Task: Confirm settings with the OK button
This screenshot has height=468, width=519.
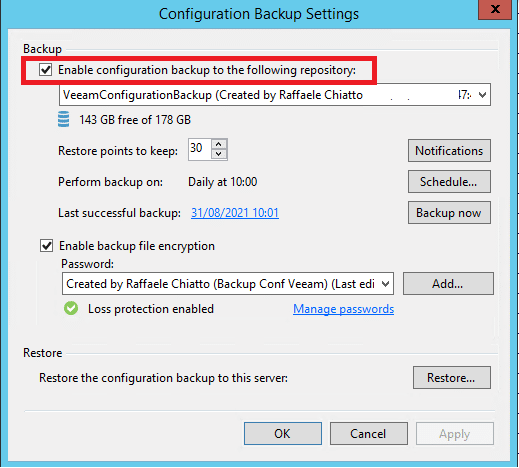Action: point(283,434)
